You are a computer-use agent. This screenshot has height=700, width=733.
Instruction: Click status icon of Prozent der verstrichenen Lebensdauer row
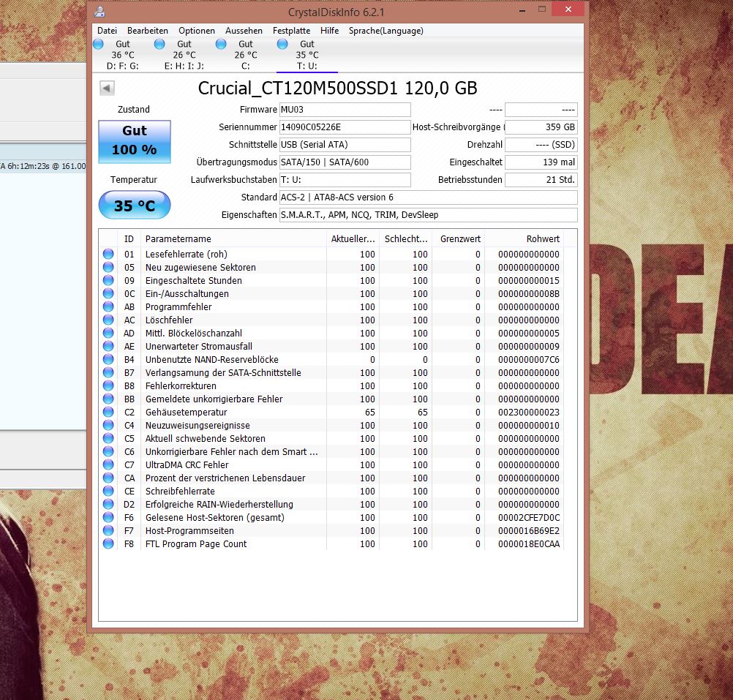click(108, 478)
